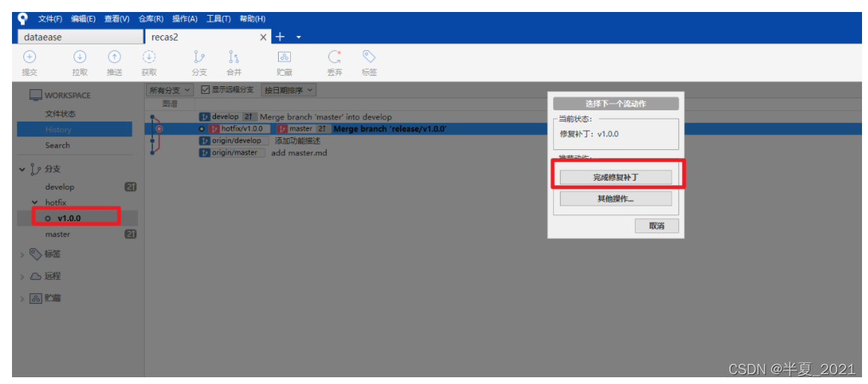Click the 拉取 (Pull) toolbar icon

tap(79, 56)
